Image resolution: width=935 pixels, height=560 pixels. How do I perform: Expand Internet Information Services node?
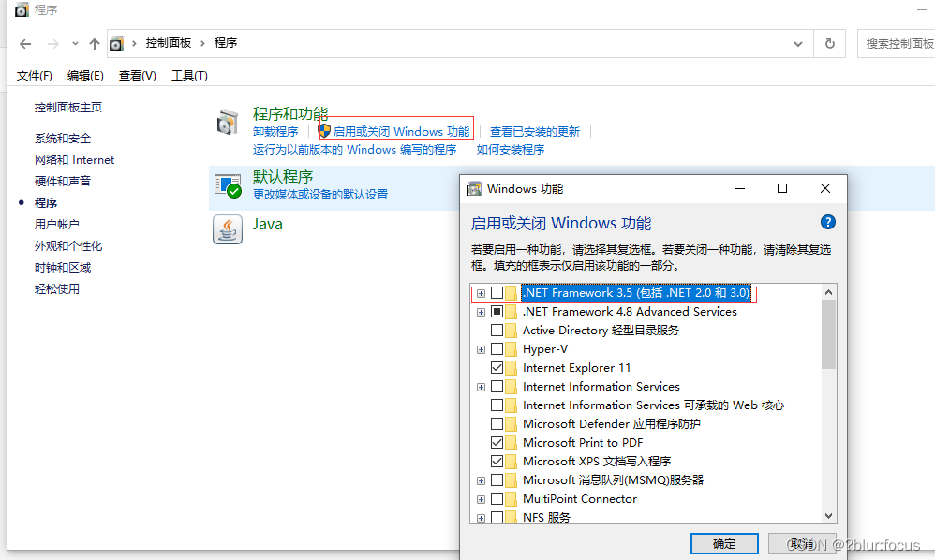coord(481,388)
